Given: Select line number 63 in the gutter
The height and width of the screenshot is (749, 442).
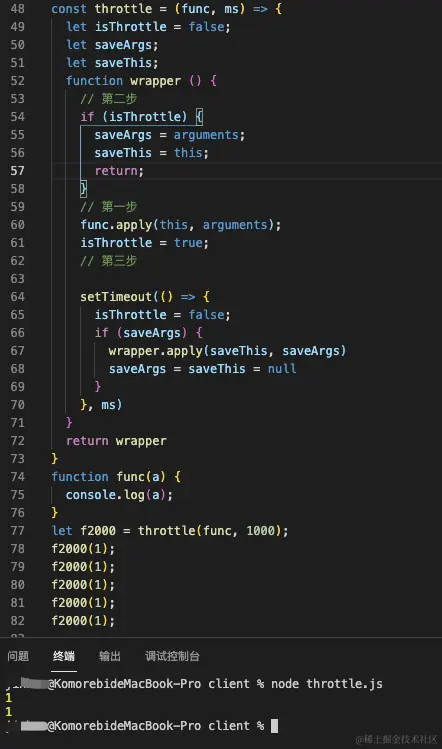Looking at the screenshot, I should (x=17, y=278).
